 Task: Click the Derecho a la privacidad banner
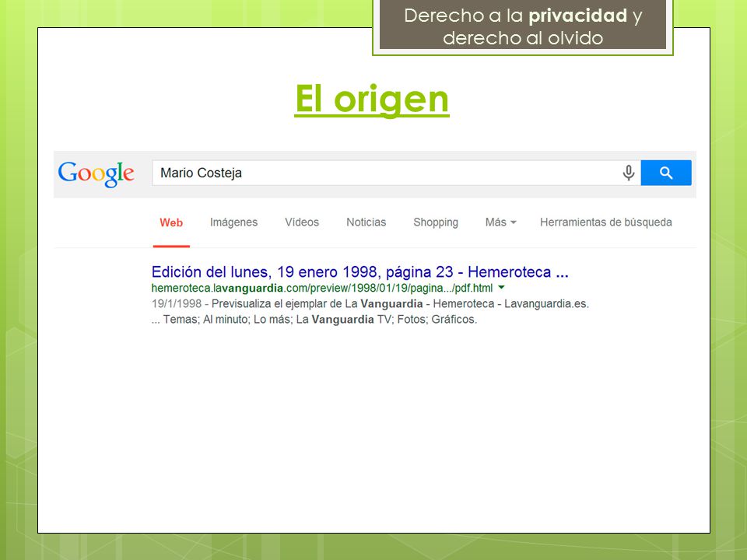click(523, 26)
